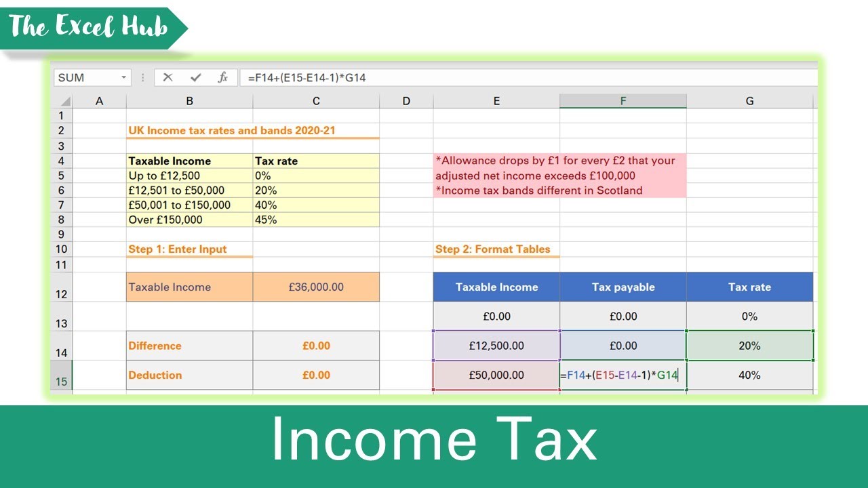The width and height of the screenshot is (868, 488).
Task: Select row 8 header
Action: click(x=62, y=220)
